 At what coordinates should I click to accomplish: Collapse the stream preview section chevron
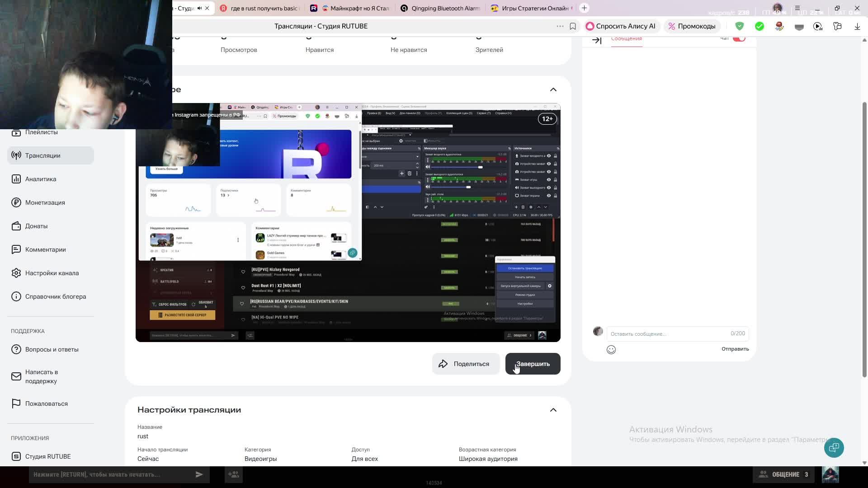pos(553,89)
